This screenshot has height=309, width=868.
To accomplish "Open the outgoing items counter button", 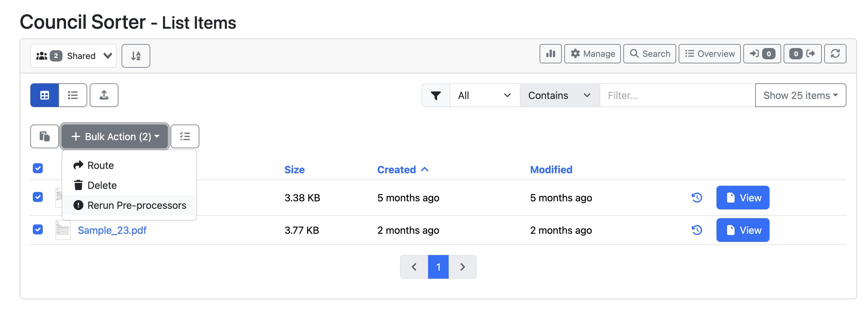I will 802,54.
